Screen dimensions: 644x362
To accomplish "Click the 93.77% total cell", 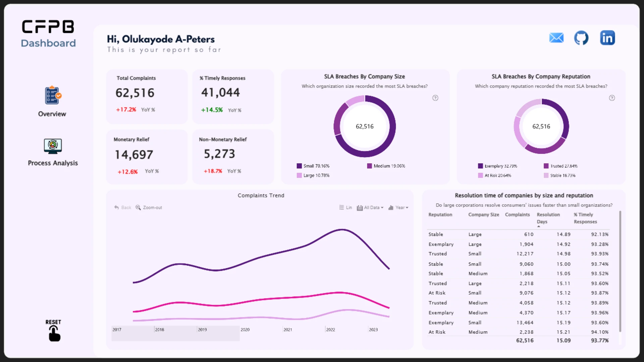I will tap(600, 341).
